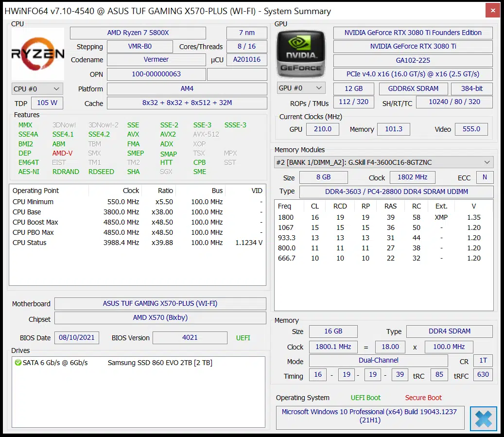Click the 10240 / 80 / 320 shader value

point(454,102)
